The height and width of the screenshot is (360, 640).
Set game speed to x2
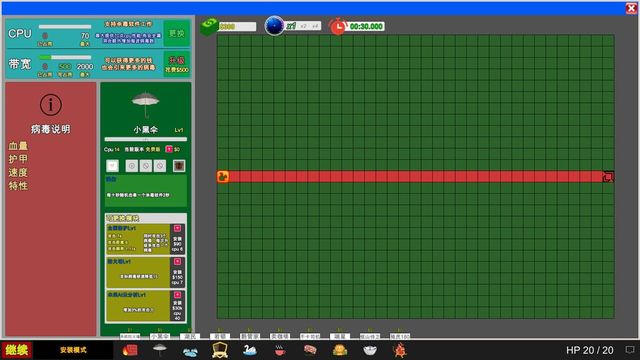[x=303, y=26]
